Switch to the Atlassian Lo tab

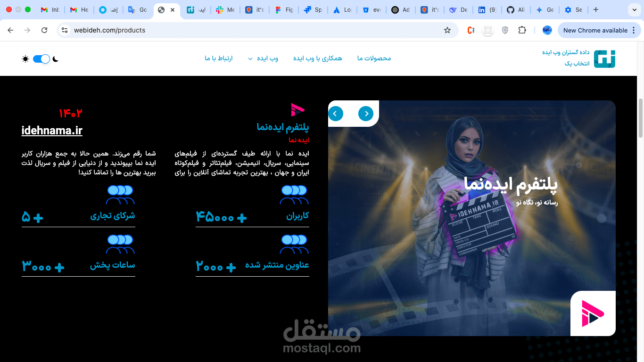coord(342,10)
